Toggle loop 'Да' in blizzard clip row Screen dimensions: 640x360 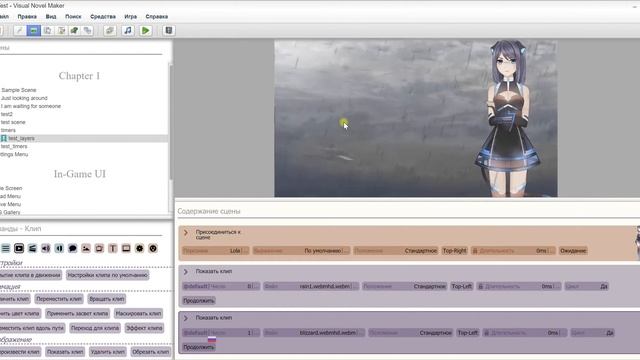click(592, 333)
